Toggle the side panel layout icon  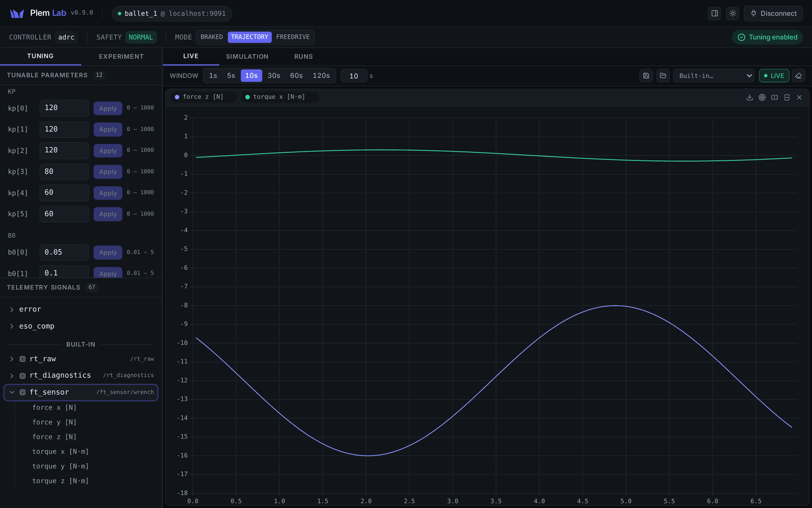coord(714,14)
